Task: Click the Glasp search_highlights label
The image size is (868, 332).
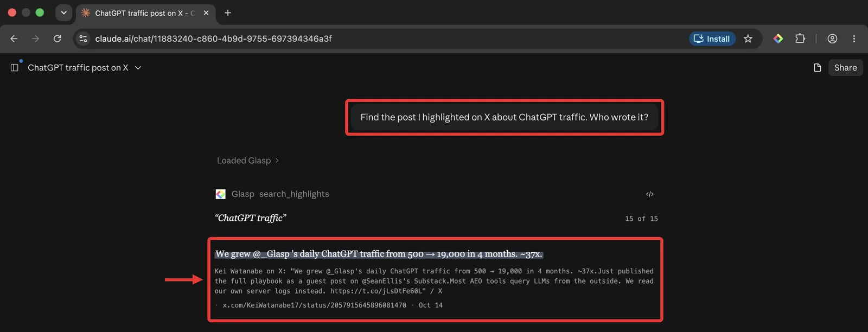Action: [280, 194]
